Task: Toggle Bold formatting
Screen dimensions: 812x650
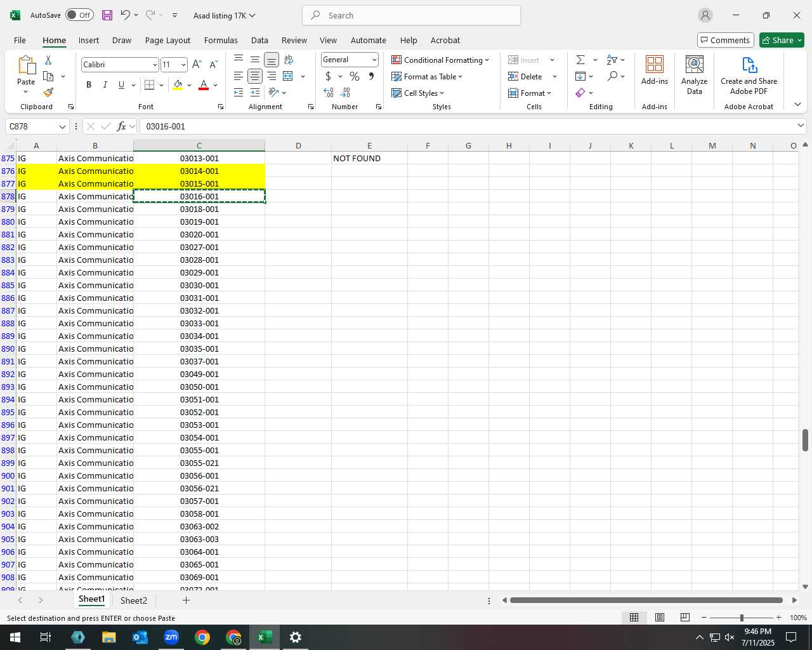Action: 89,84
